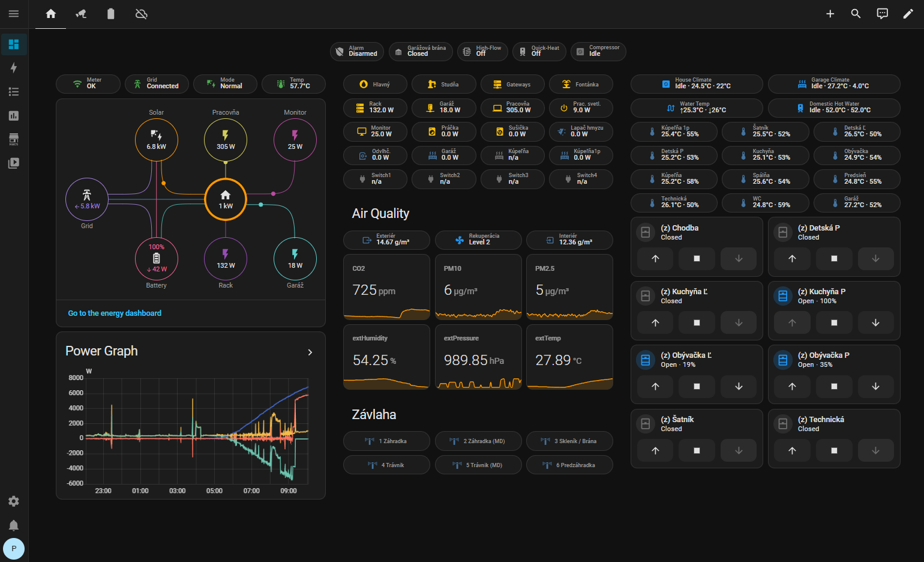The width and height of the screenshot is (924, 562).
Task: Open the House Climate chip
Action: (x=697, y=84)
